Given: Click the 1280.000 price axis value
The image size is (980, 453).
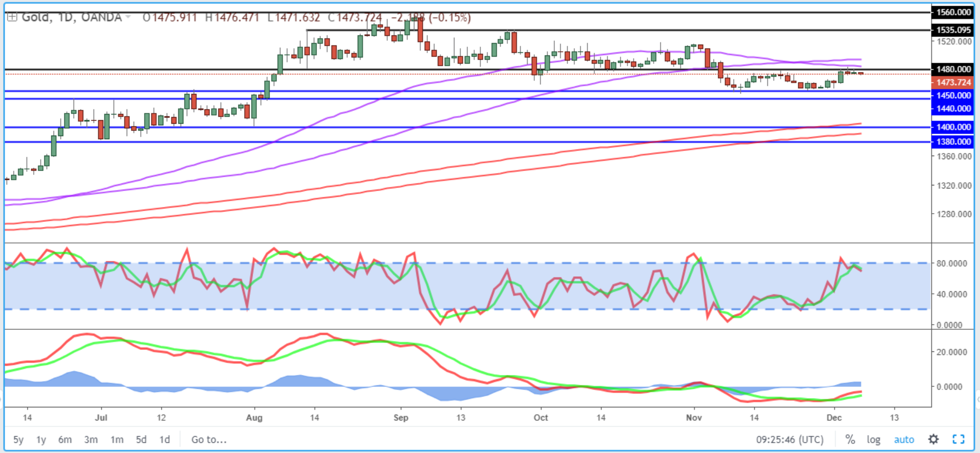Looking at the screenshot, I should [954, 214].
